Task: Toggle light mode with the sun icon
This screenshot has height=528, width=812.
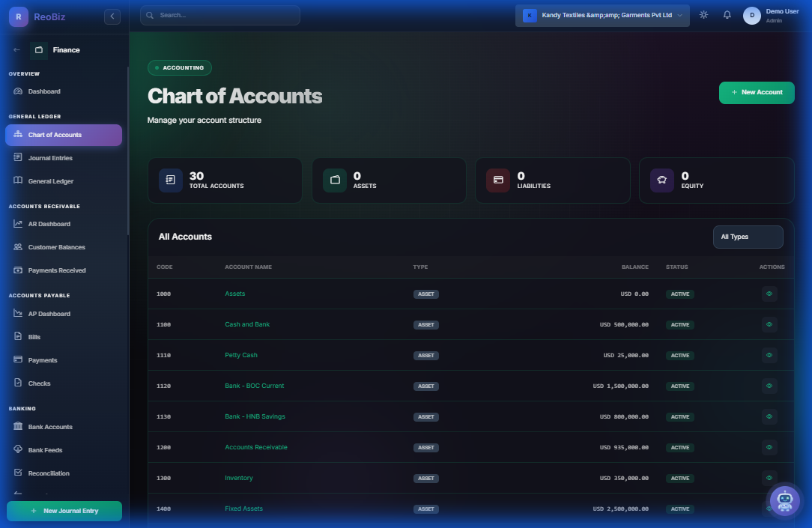Action: coord(703,14)
